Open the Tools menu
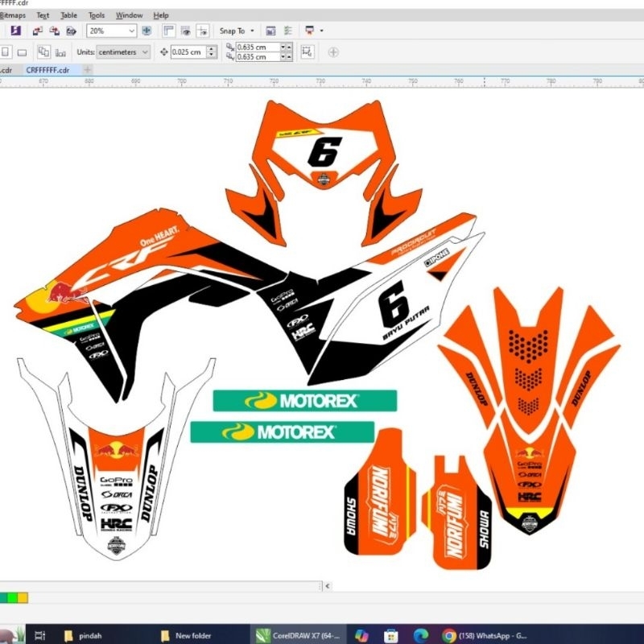The height and width of the screenshot is (644, 644). click(x=97, y=14)
